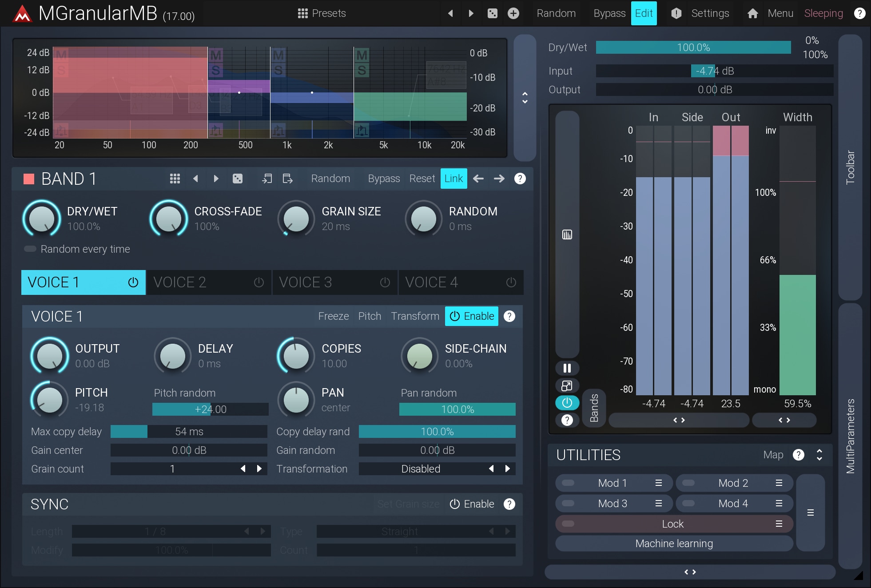Image resolution: width=871 pixels, height=588 pixels.
Task: Click the random preset dice icon in top bar
Action: tap(492, 13)
